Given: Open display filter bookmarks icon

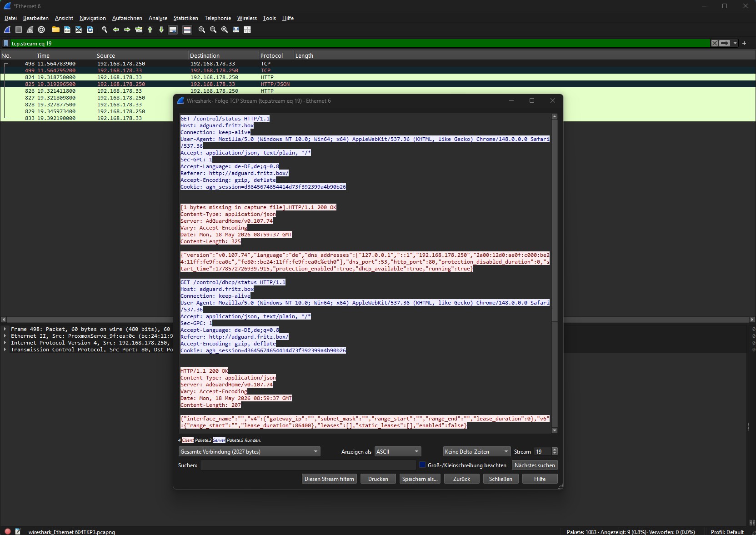Looking at the screenshot, I should tap(6, 43).
